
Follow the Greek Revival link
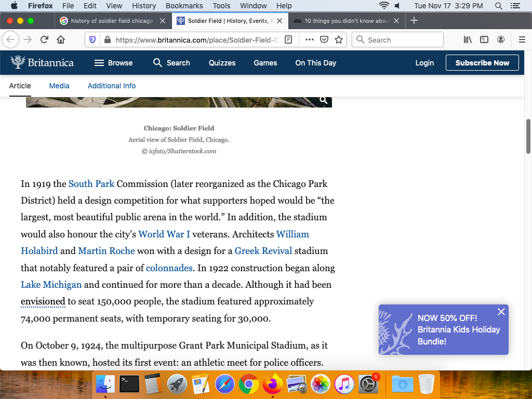pyautogui.click(x=263, y=251)
